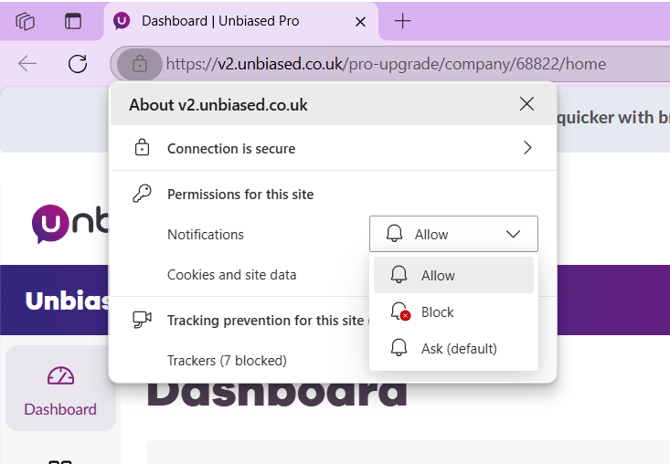Open the tab actions menu icon
The image size is (670, 464).
pyautogui.click(x=73, y=21)
